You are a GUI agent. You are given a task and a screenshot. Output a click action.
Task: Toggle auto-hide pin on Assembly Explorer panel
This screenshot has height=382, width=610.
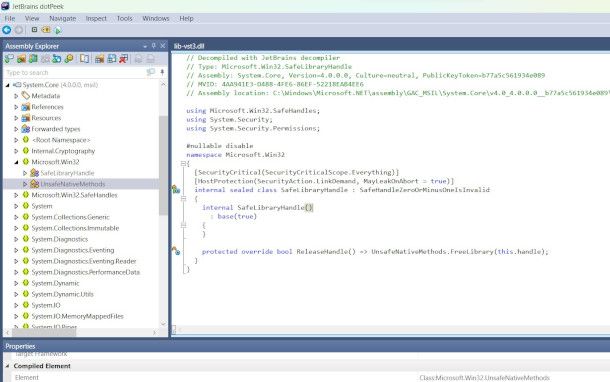[154, 46]
